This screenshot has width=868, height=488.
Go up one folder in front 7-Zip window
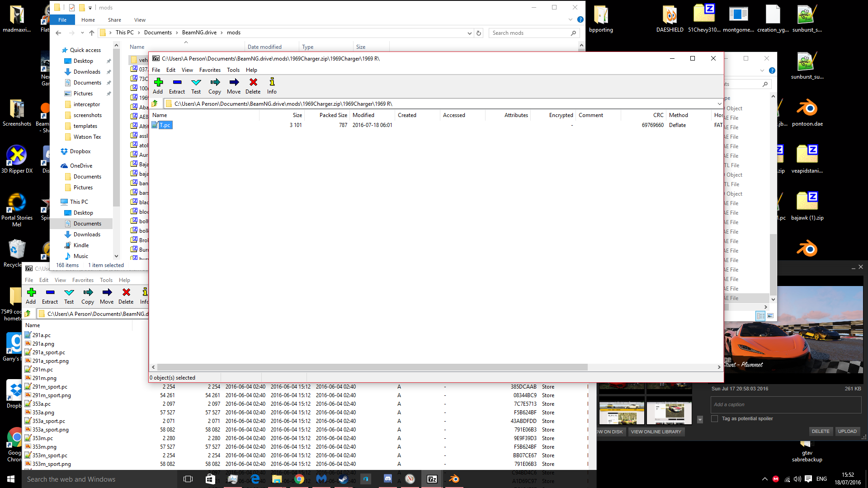[x=155, y=103]
